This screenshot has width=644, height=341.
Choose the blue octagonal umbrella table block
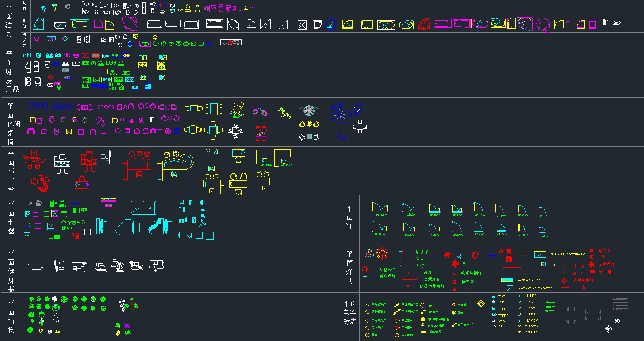tap(340, 113)
